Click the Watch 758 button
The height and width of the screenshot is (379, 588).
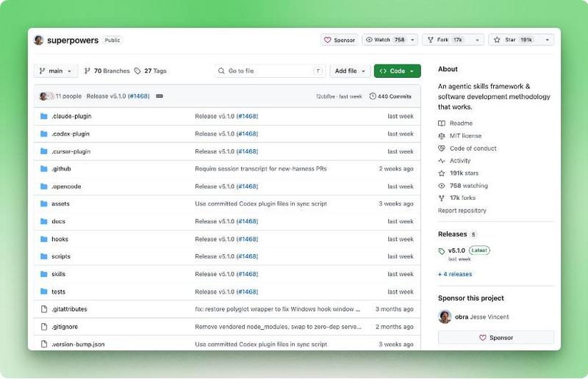click(x=385, y=40)
